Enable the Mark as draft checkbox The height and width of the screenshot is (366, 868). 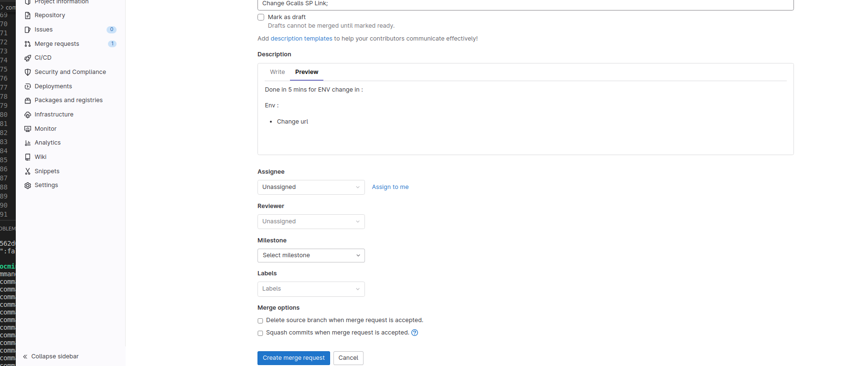click(261, 17)
